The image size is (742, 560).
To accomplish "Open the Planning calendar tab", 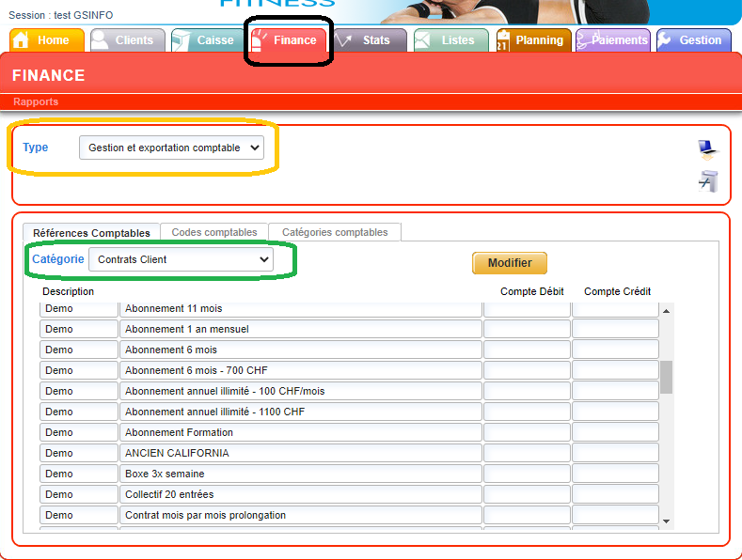I will pyautogui.click(x=532, y=40).
